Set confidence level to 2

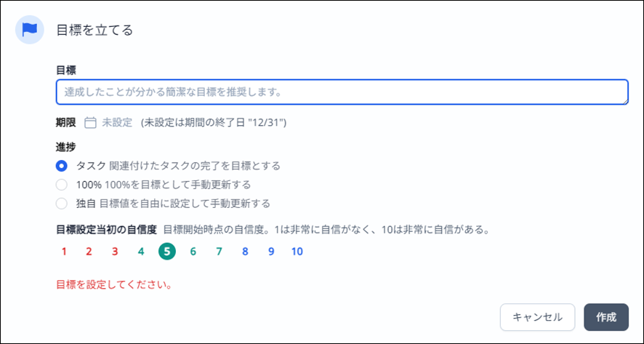click(x=89, y=252)
